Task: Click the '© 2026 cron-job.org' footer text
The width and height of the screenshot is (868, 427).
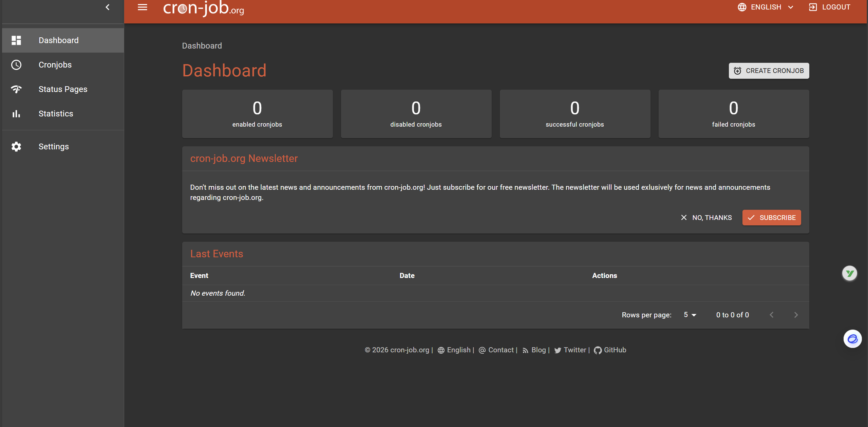Action: coord(397,350)
